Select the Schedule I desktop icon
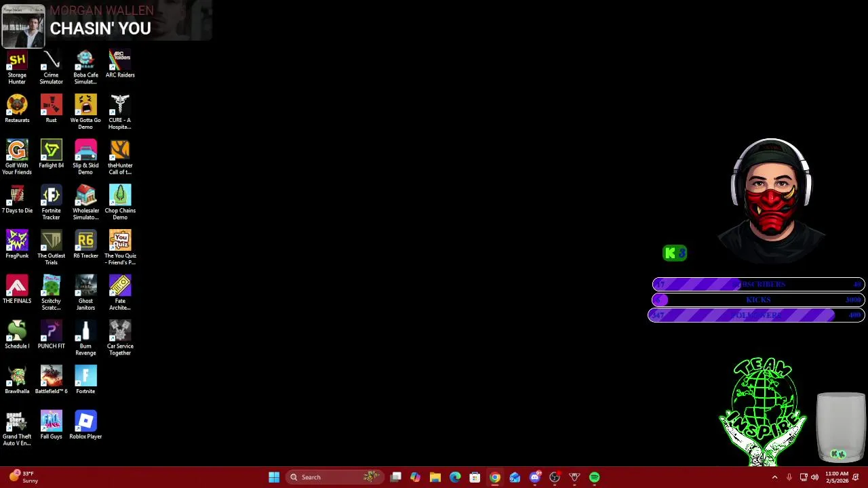Viewport: 868px width, 488px height. (x=17, y=335)
